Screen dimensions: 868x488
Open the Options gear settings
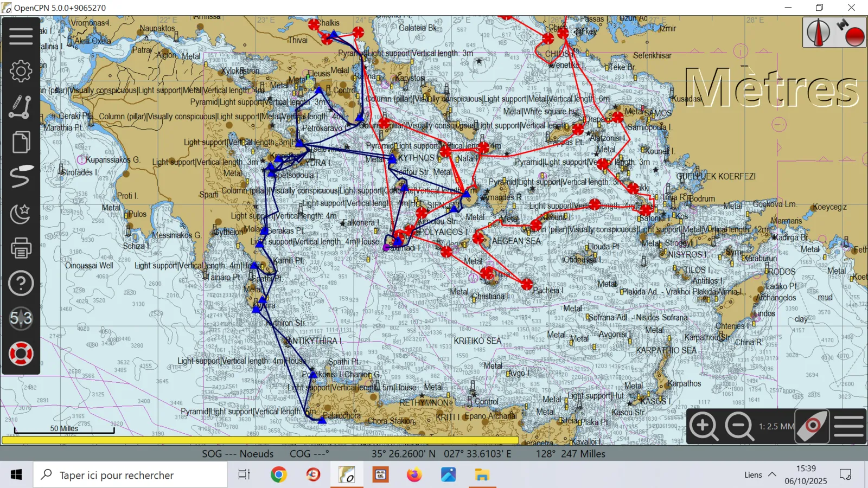[x=21, y=71]
